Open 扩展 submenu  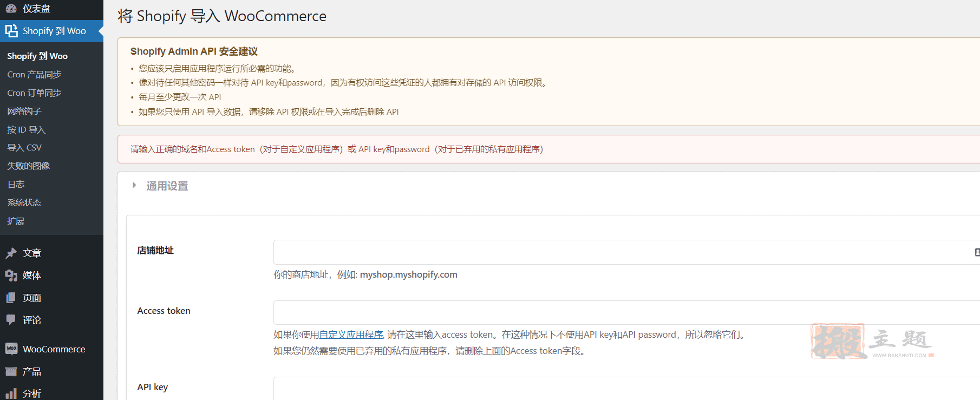tap(16, 221)
